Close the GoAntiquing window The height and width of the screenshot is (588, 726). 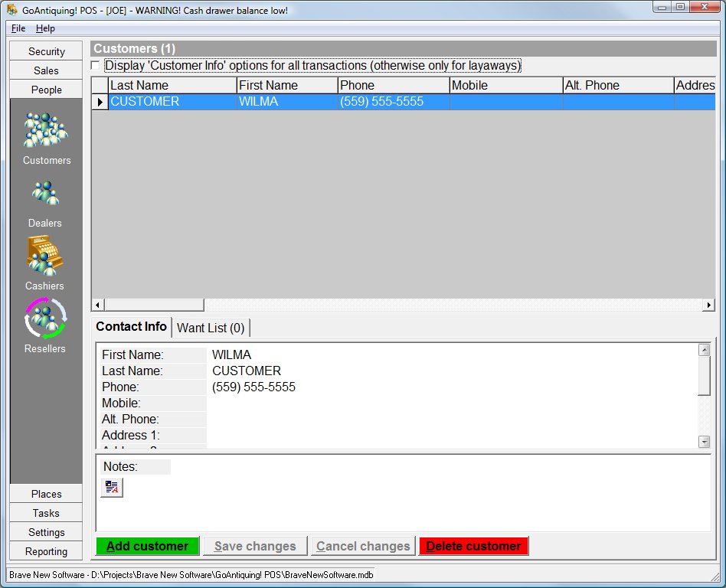click(x=705, y=7)
